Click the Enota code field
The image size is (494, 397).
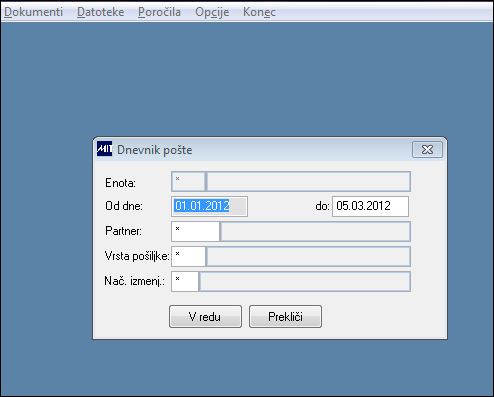coord(188,182)
